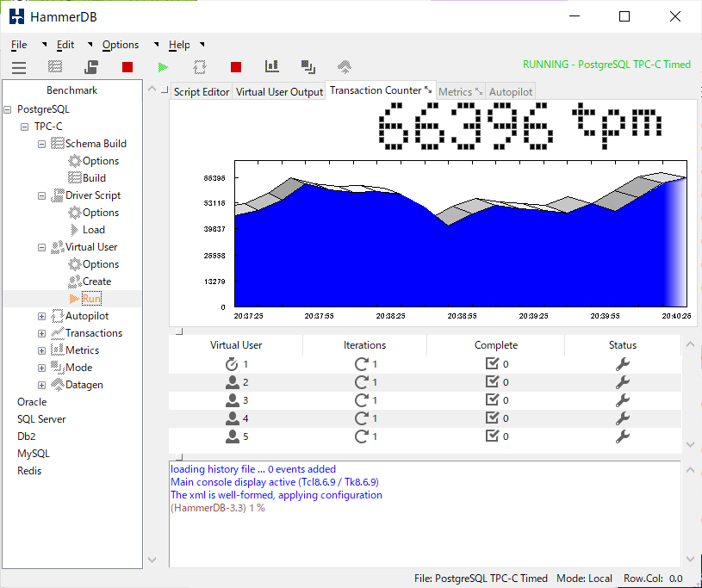Click complete checkbox for user 2

point(492,381)
